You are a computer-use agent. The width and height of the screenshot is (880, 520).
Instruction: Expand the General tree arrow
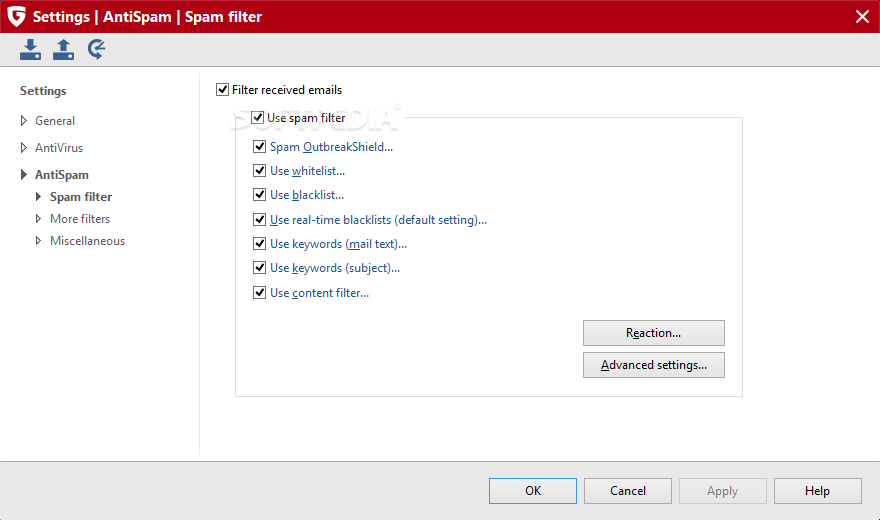[x=24, y=121]
